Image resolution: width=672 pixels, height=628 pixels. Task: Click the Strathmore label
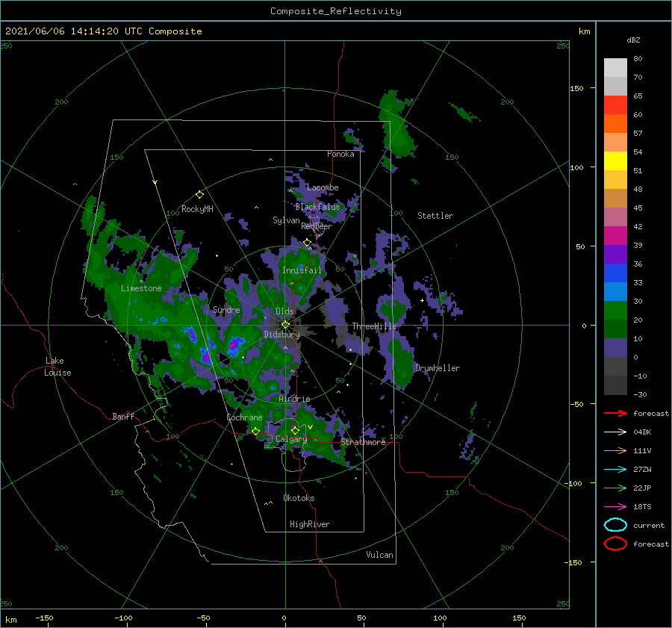click(363, 442)
